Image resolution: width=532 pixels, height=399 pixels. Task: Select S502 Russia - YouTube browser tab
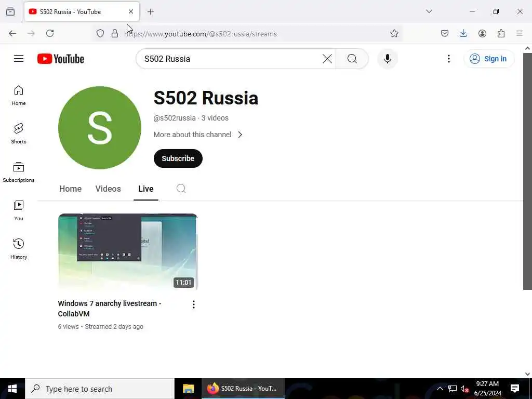click(82, 12)
